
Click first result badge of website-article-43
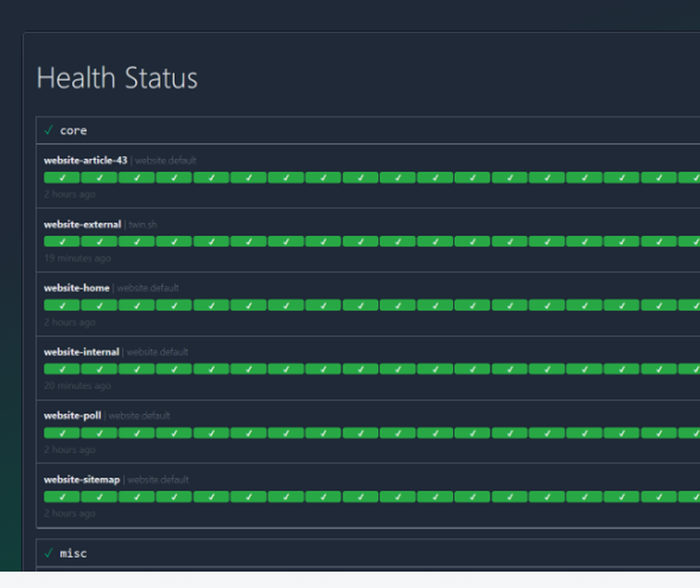pos(62,178)
